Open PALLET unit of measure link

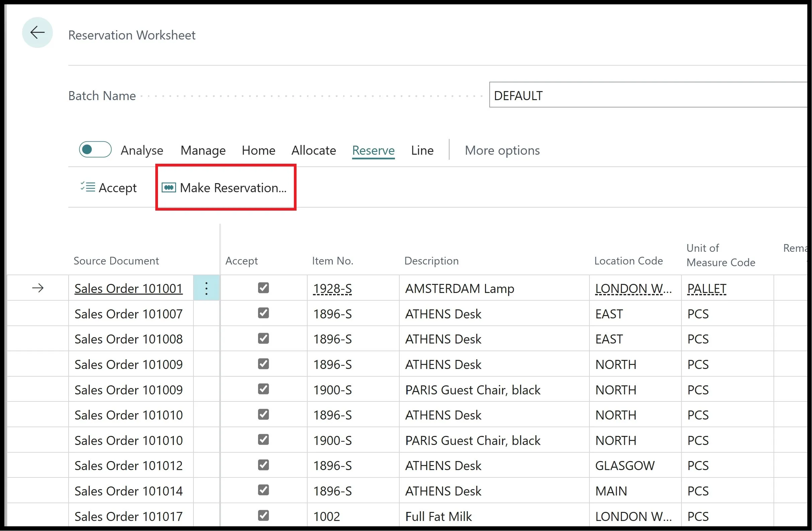(707, 288)
